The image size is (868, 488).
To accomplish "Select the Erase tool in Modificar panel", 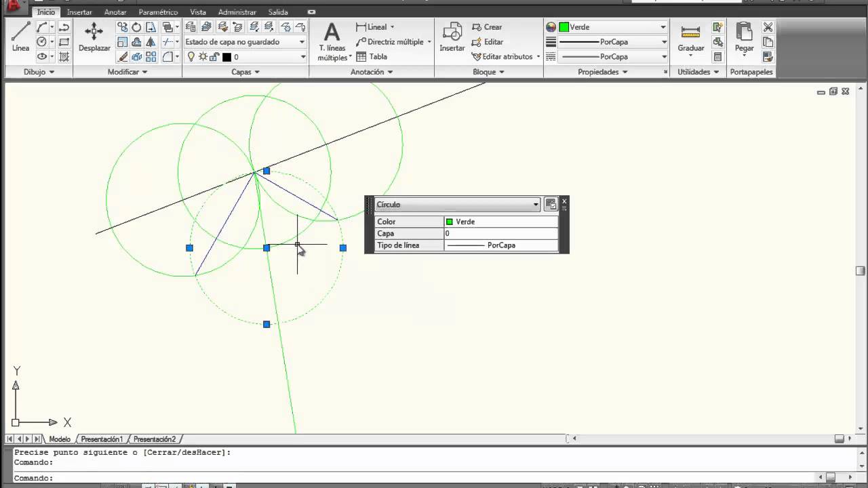I will tap(122, 57).
